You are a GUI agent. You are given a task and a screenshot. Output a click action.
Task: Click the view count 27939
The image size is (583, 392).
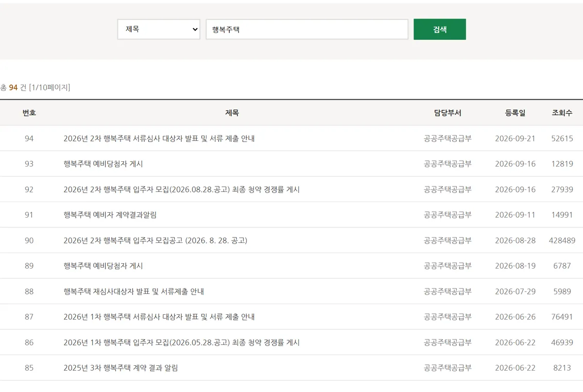coord(562,189)
